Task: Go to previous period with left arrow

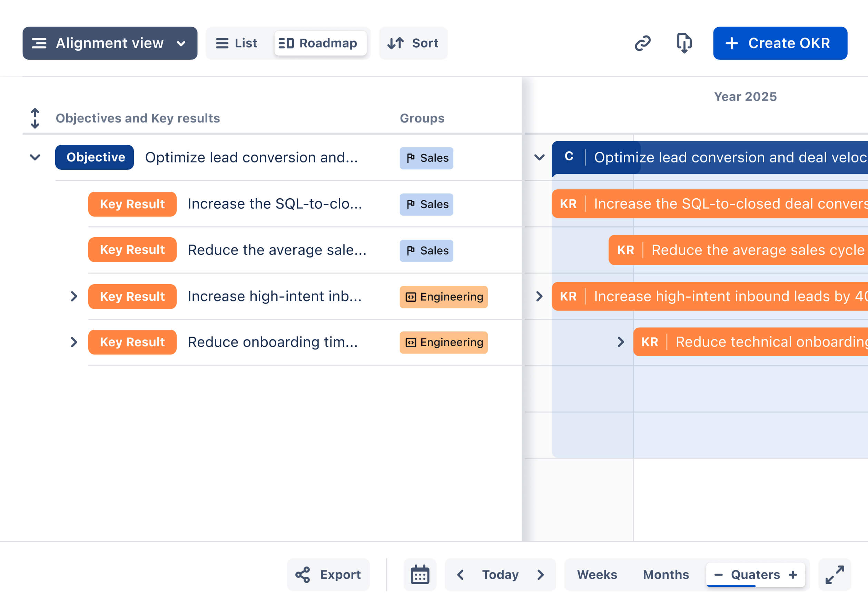Action: point(460,575)
